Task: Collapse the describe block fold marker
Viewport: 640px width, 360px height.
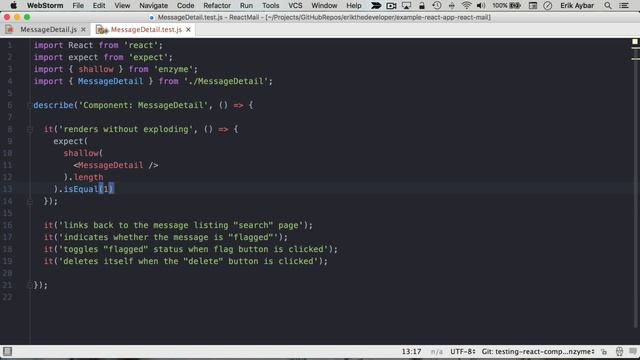Action: 29,105
